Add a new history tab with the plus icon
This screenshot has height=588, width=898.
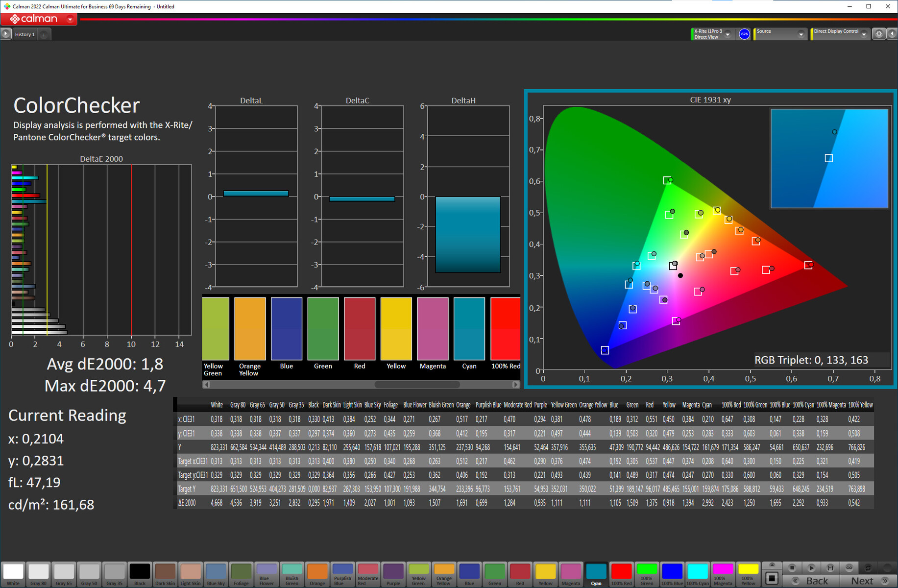point(44,35)
